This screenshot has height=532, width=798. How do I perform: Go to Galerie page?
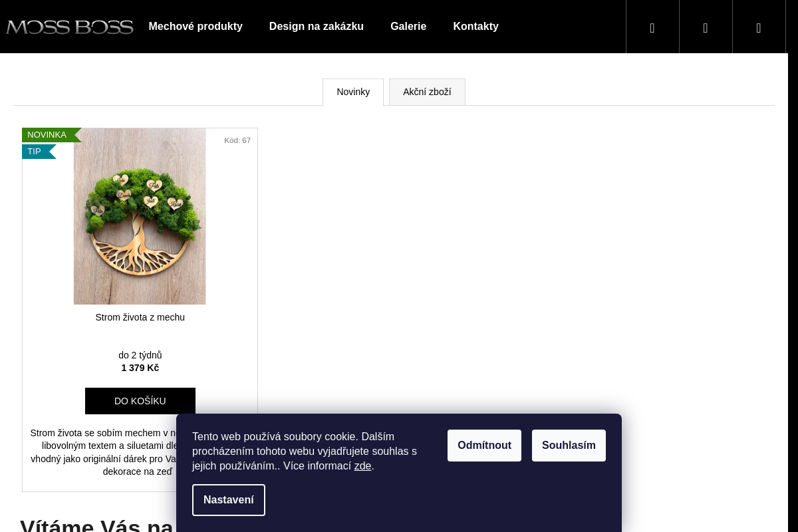408,27
